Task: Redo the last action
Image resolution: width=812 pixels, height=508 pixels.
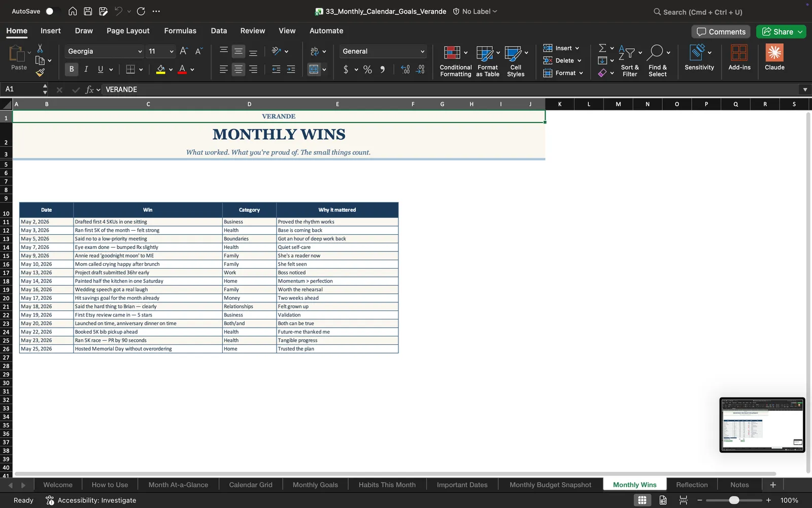Action: [141, 11]
